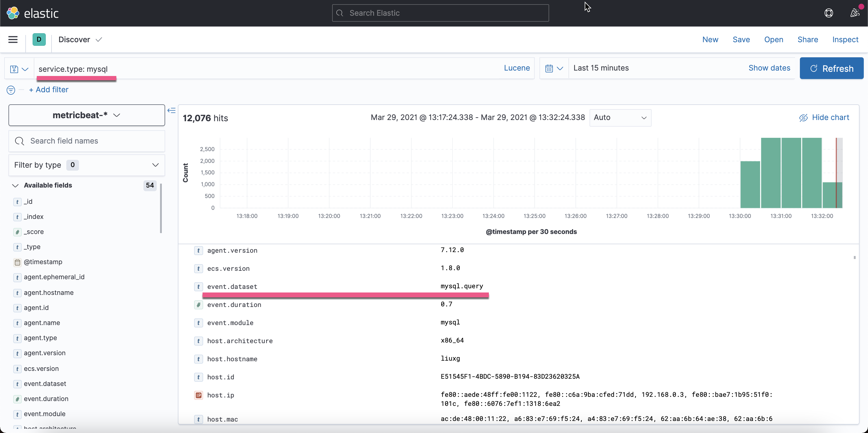Screen dimensions: 868x433
Task: Open the Inspect menu item
Action: [845, 40]
